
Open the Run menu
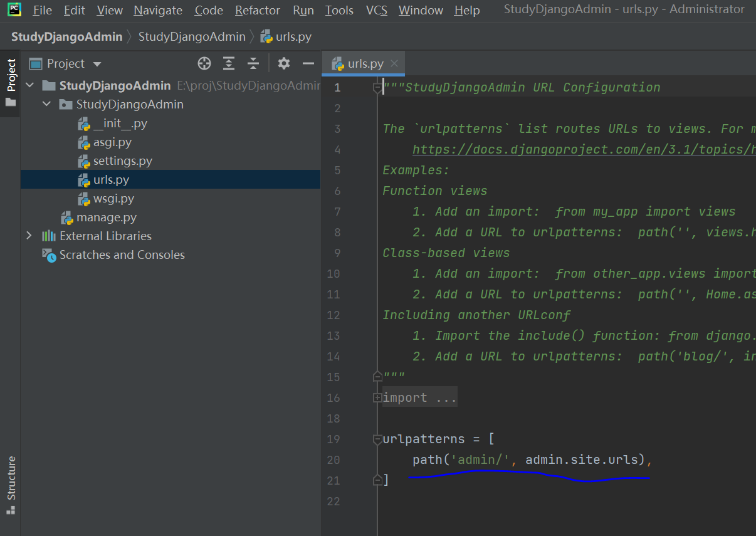tap(303, 10)
